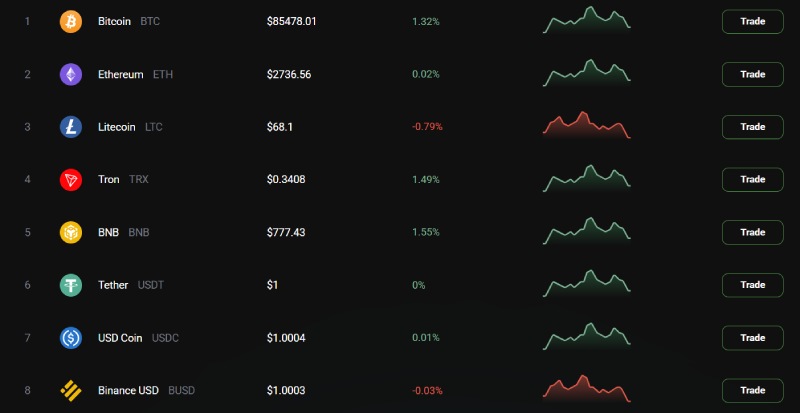Screen dimensions: 800x413
Task: Open Trade for the Ethereum row
Action: pos(753,75)
